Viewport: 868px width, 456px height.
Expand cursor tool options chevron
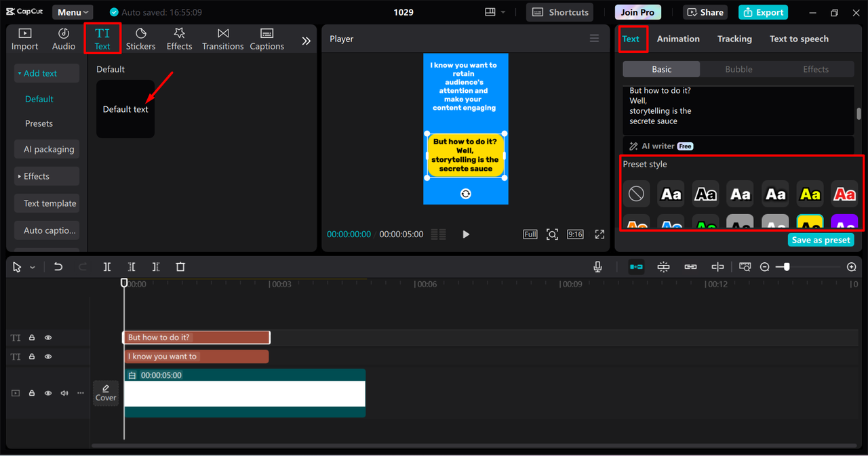tap(32, 268)
